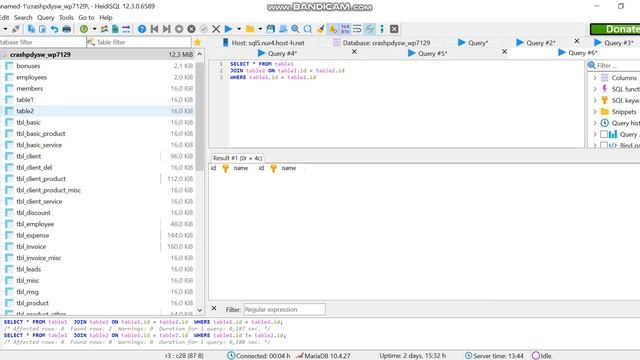Open the Tools menu

click(x=66, y=18)
